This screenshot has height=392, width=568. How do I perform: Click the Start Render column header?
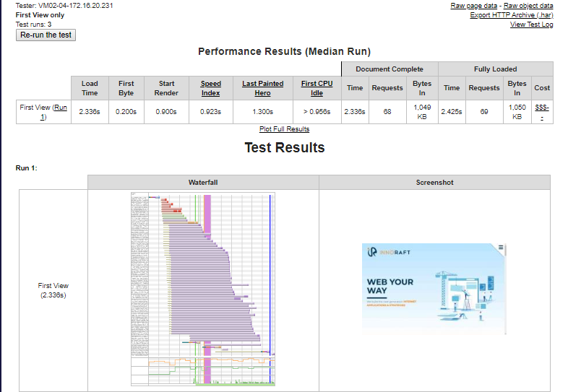coord(166,88)
